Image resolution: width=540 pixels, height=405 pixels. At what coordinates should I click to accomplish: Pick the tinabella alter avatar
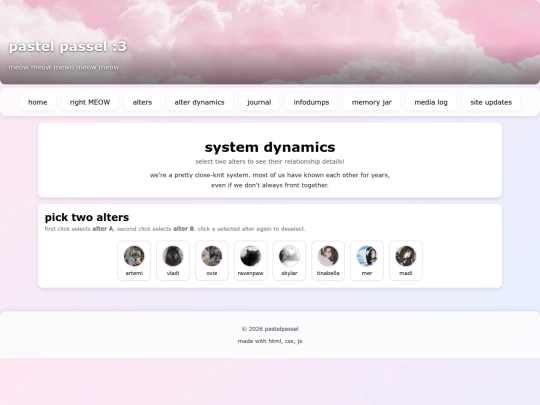pyautogui.click(x=328, y=256)
